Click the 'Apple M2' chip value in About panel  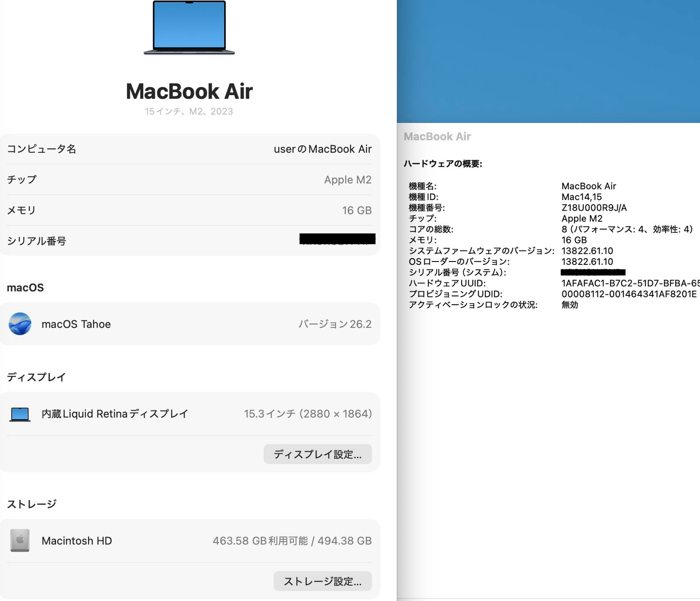click(x=348, y=180)
